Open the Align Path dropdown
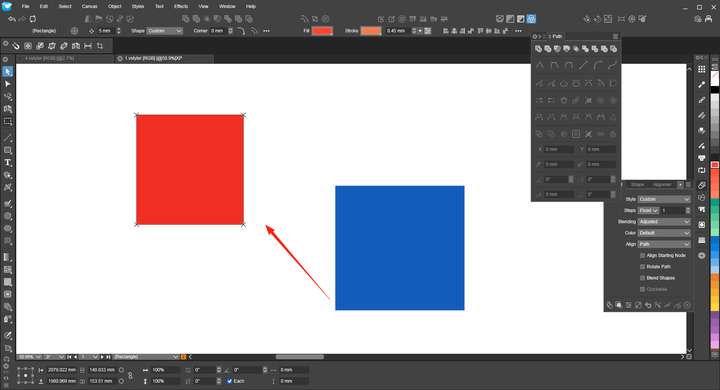720x390 pixels. pyautogui.click(x=664, y=244)
